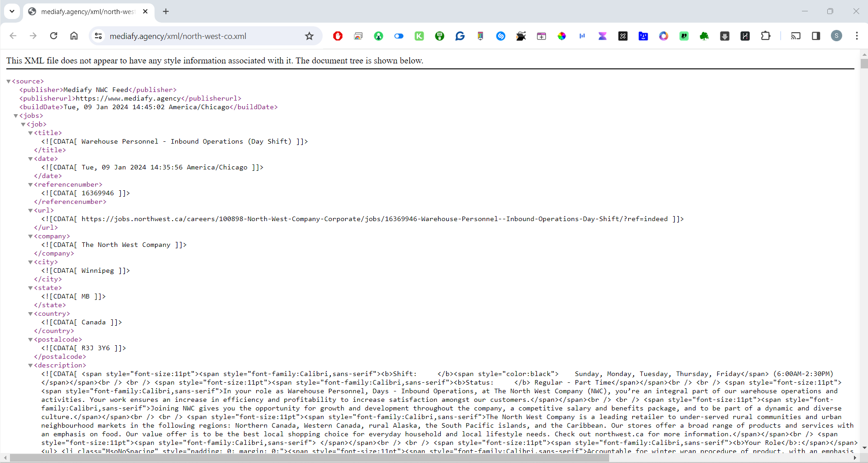The width and height of the screenshot is (868, 463).
Task: Collapse the url node
Action: pos(30,211)
